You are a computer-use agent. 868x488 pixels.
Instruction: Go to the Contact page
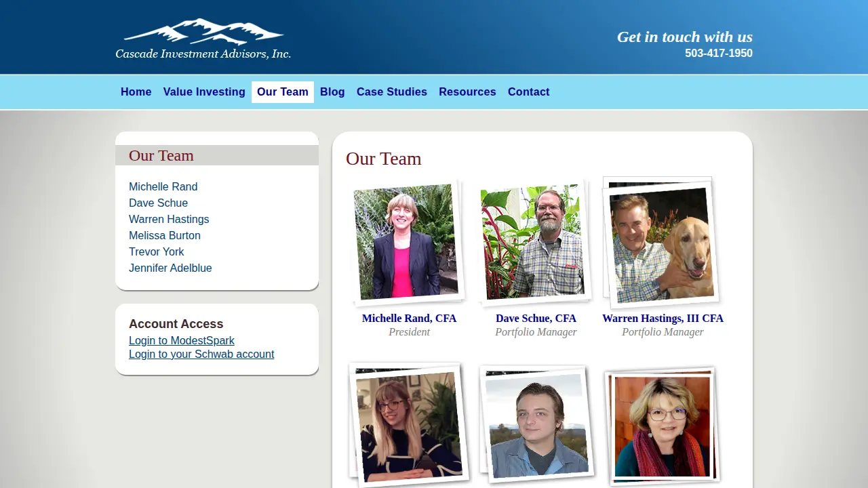[529, 92]
